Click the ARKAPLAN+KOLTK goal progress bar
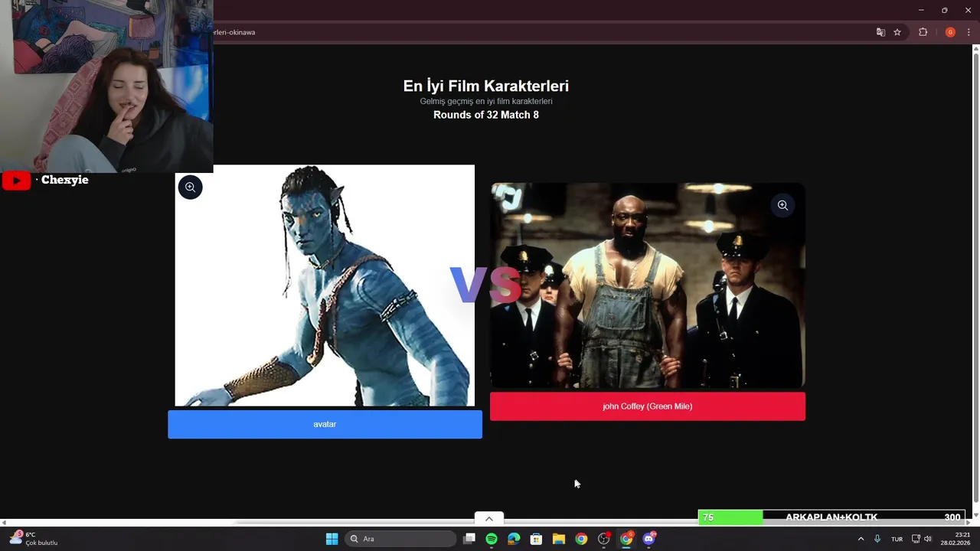 (831, 517)
